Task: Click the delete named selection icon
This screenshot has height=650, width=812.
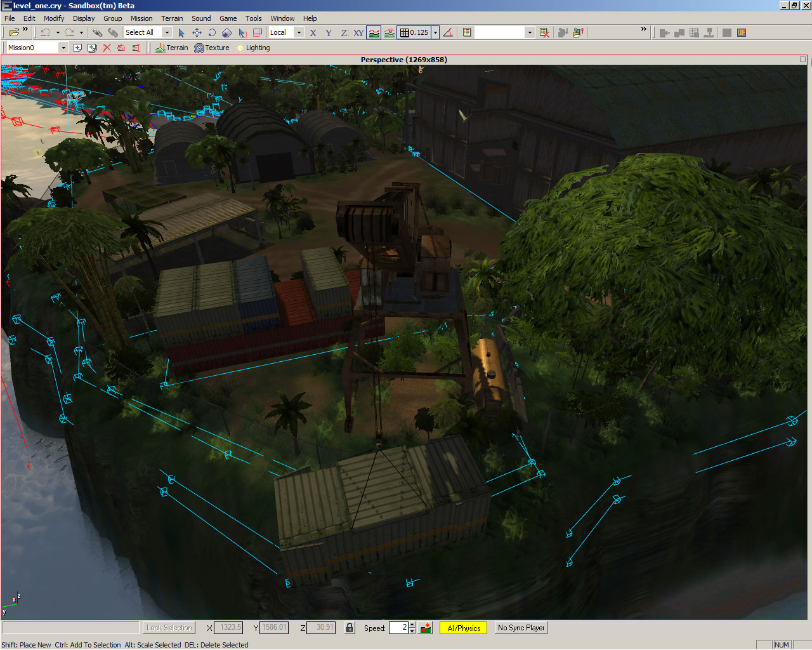Action: (544, 32)
